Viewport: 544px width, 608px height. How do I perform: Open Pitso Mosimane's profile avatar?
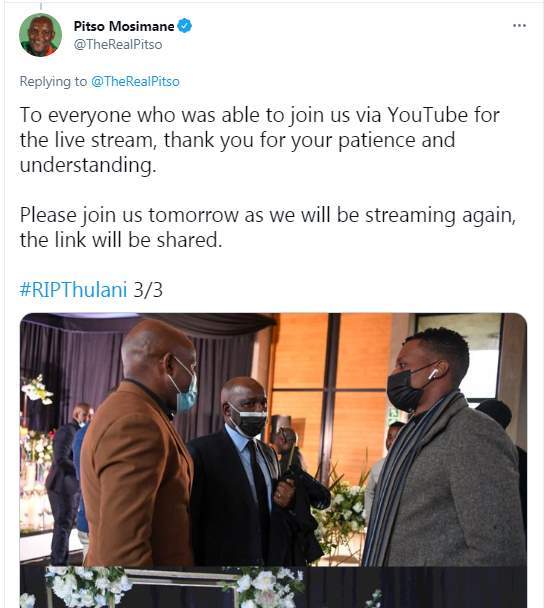40,35
